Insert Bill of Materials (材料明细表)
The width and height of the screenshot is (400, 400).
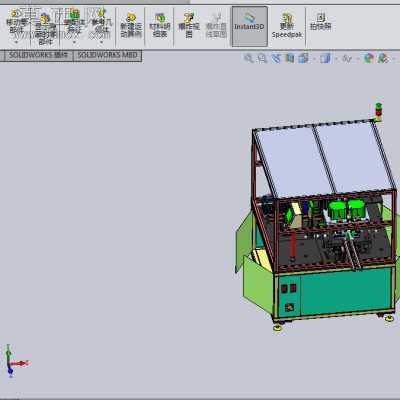coord(160,26)
